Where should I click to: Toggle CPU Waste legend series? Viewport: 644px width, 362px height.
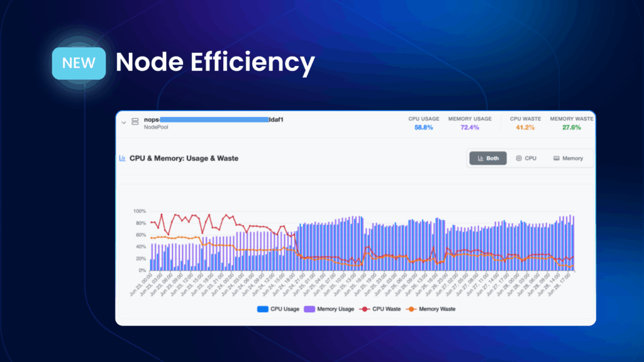380,309
